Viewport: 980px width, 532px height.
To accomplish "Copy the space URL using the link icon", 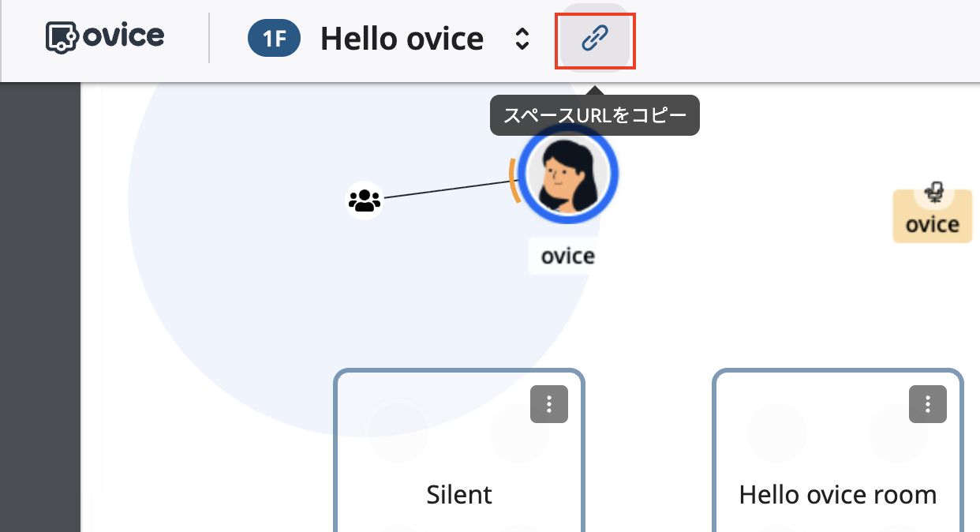I will click(595, 36).
